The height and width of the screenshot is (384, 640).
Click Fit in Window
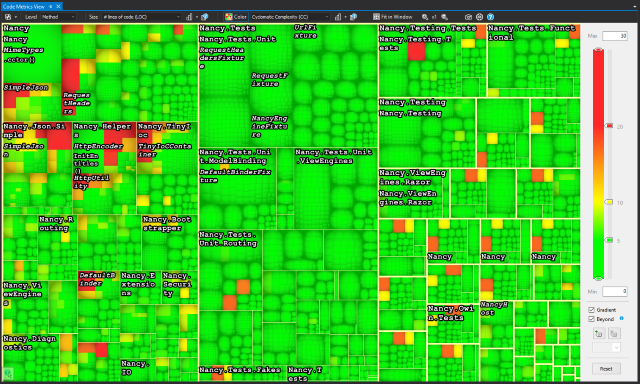pyautogui.click(x=392, y=17)
